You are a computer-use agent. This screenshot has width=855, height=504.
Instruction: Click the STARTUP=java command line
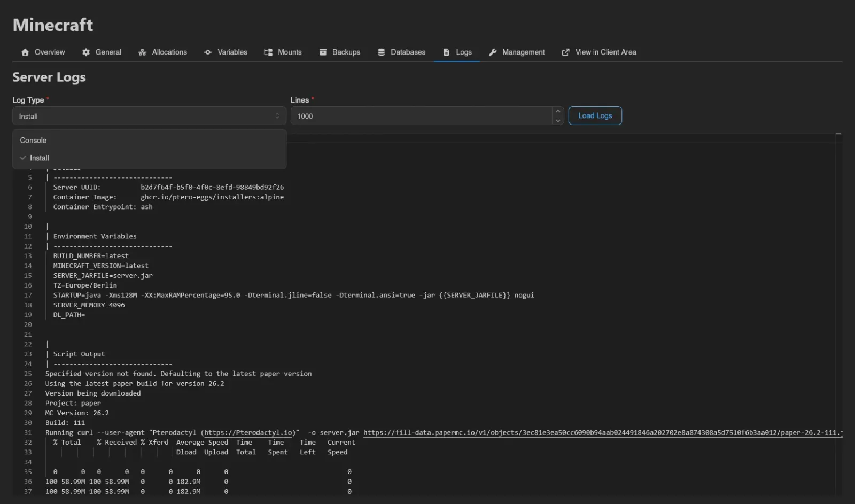tap(293, 295)
